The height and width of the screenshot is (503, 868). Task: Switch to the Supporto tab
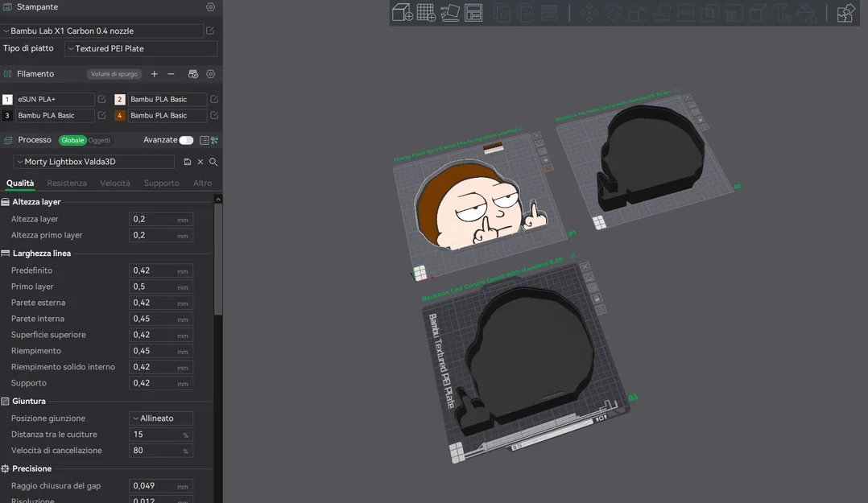(162, 183)
